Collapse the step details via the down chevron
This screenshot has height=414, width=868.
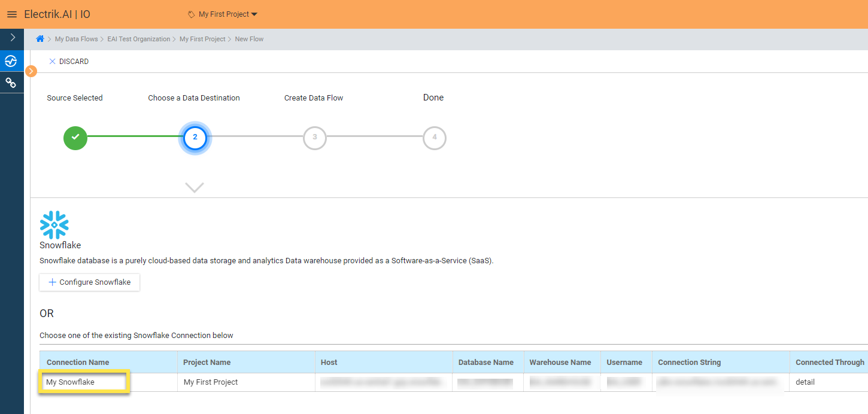194,187
